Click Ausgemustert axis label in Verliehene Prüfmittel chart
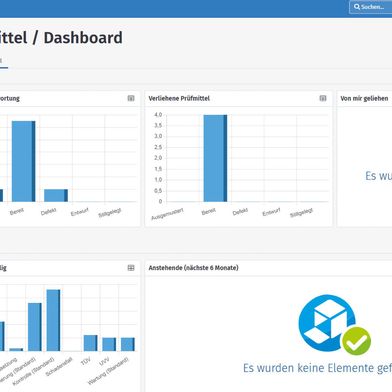Screen dimensions: 392x392 167,214
